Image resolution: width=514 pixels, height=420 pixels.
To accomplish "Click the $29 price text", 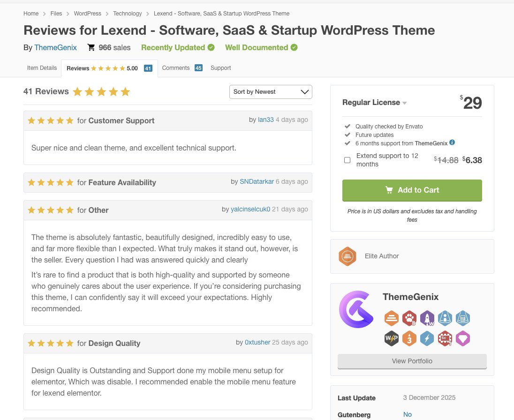I will [471, 103].
